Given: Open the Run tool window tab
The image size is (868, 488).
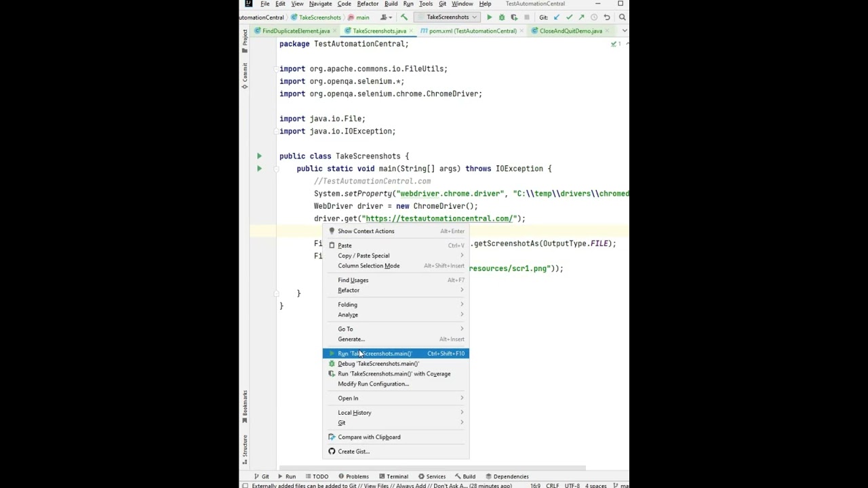Looking at the screenshot, I should [x=287, y=476].
